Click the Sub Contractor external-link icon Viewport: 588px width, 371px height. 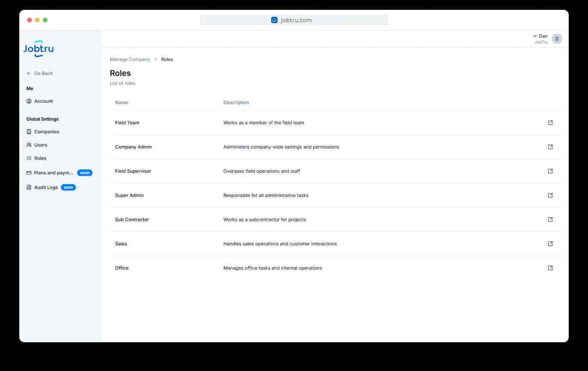(x=550, y=220)
